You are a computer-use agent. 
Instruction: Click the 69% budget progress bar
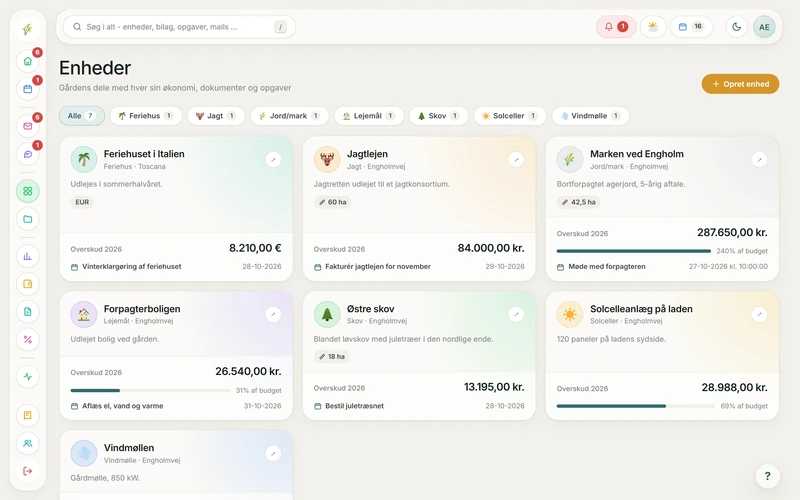point(636,406)
